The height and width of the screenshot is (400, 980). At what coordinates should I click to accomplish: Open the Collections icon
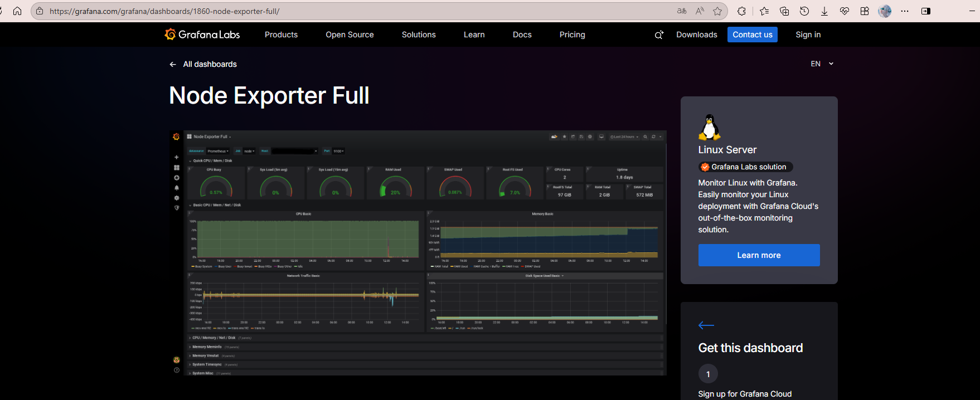(784, 11)
